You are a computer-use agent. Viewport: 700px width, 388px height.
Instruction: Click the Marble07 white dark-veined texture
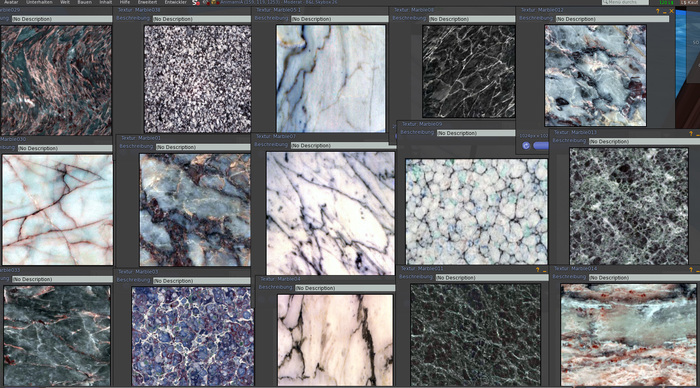pyautogui.click(x=330, y=213)
